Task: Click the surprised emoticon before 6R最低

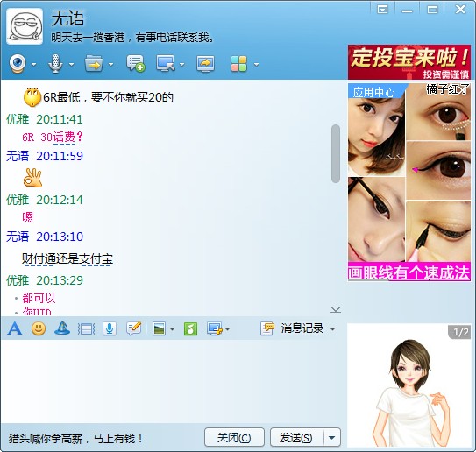Action: pos(32,97)
